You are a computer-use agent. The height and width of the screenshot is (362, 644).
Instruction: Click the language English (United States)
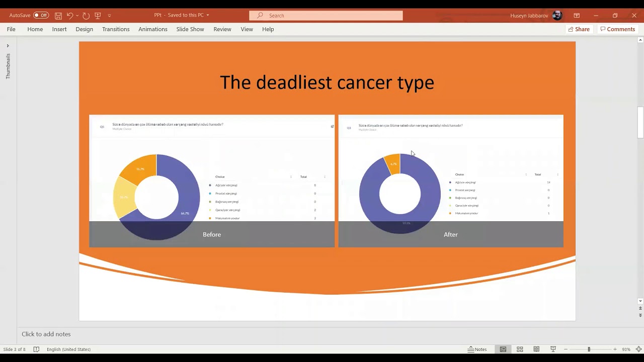pos(68,349)
